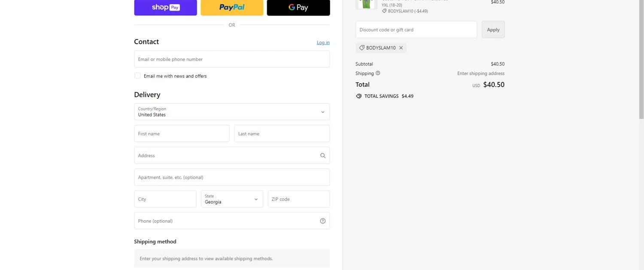Click the total savings tag icon
Viewport: 644px width, 270px height.
359,96
